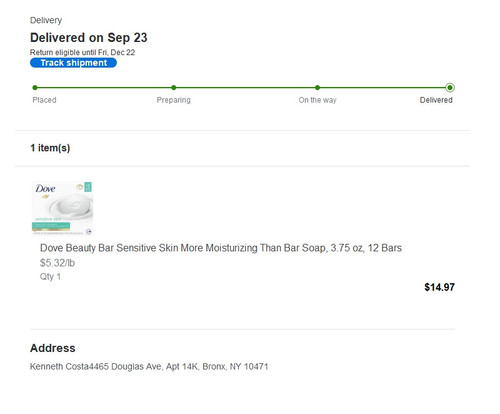Click the $5.32/lb unit price text
Image resolution: width=500 pixels, height=414 pixels.
(57, 263)
